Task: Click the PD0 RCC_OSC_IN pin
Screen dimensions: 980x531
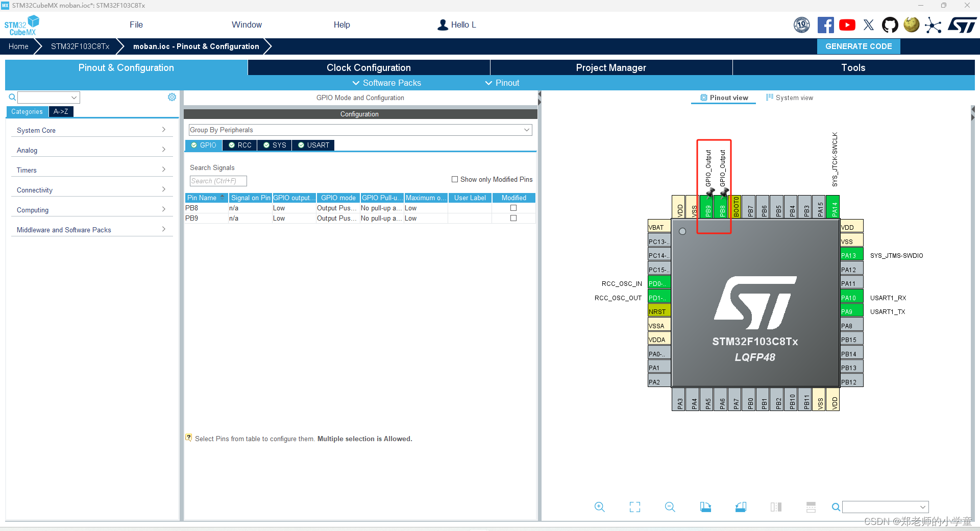Action: tap(659, 283)
